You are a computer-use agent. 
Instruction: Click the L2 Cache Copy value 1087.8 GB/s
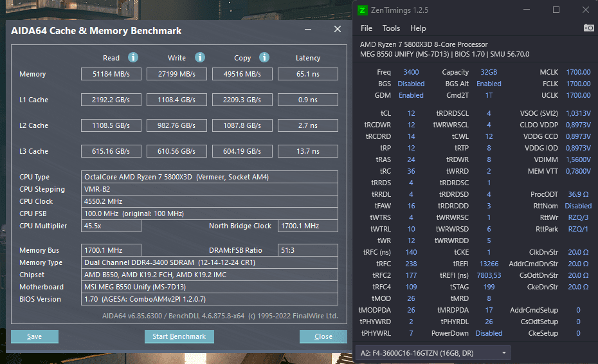point(242,125)
